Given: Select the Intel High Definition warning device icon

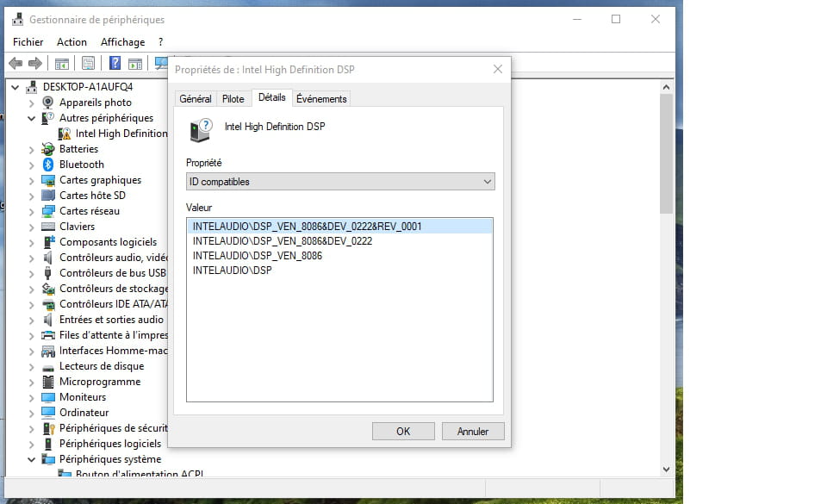Looking at the screenshot, I should point(65,134).
